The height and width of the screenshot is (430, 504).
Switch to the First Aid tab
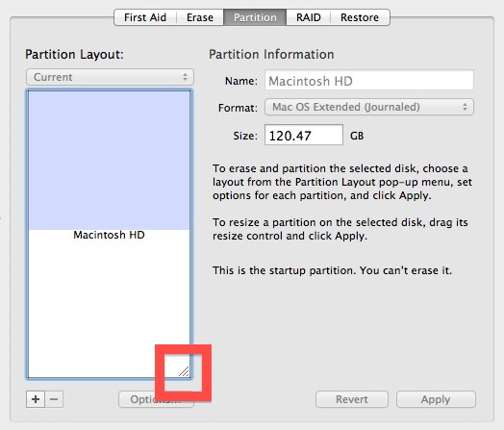click(x=145, y=17)
